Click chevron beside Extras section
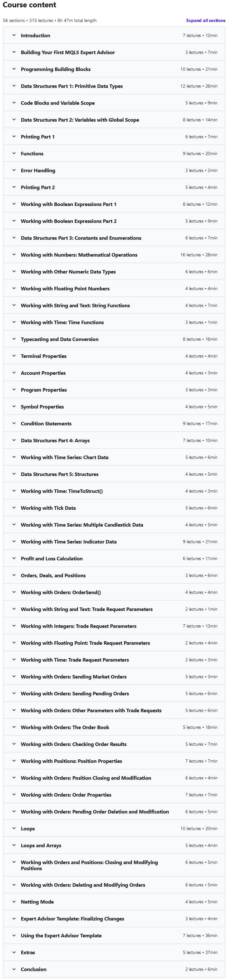This screenshot has width=228, height=980. tap(14, 952)
